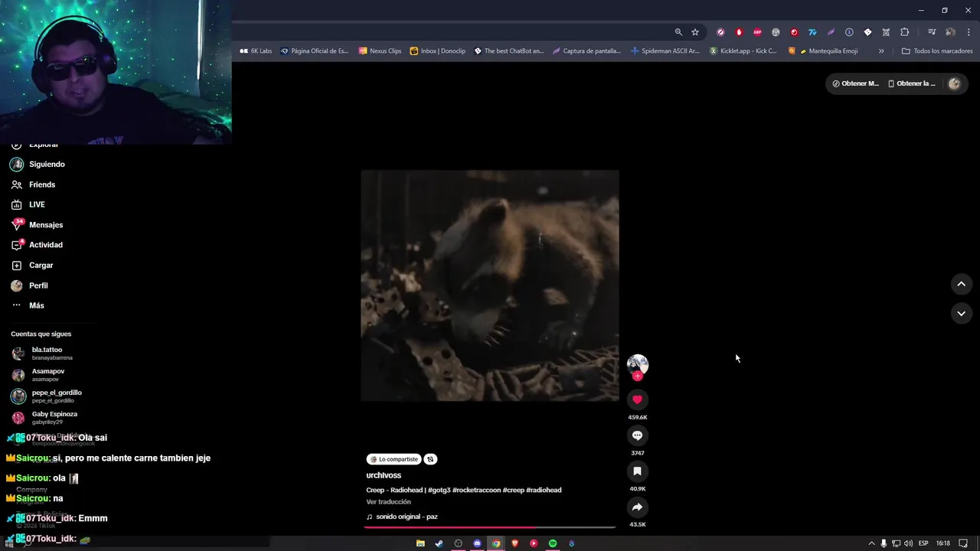
Task: Open File Explorer in the taskbar
Action: pos(420,543)
